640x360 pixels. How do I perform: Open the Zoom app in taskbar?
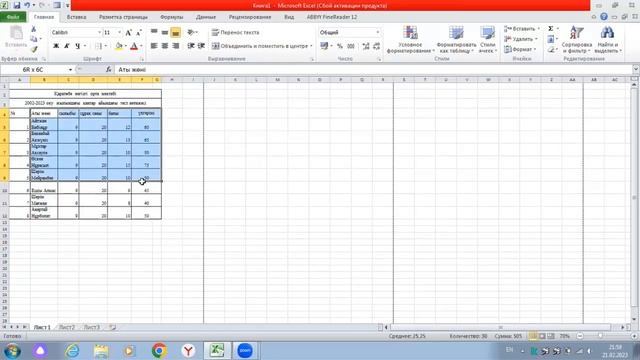click(245, 351)
